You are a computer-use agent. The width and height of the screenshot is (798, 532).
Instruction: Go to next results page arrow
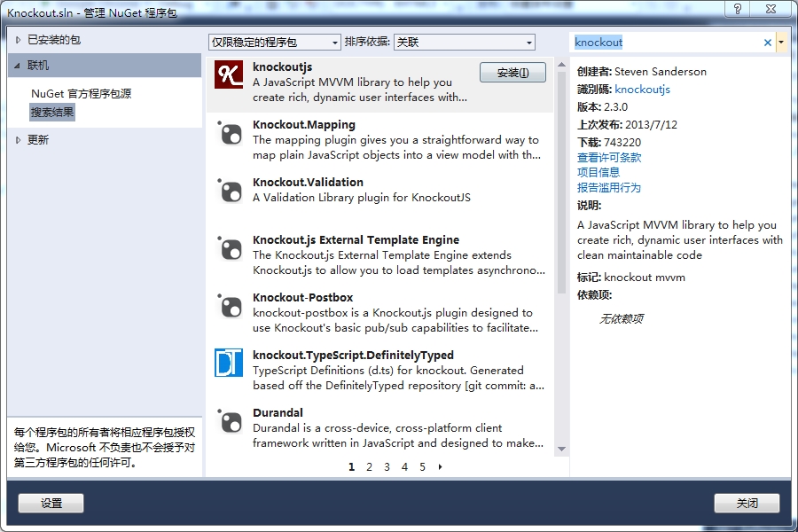(440, 467)
